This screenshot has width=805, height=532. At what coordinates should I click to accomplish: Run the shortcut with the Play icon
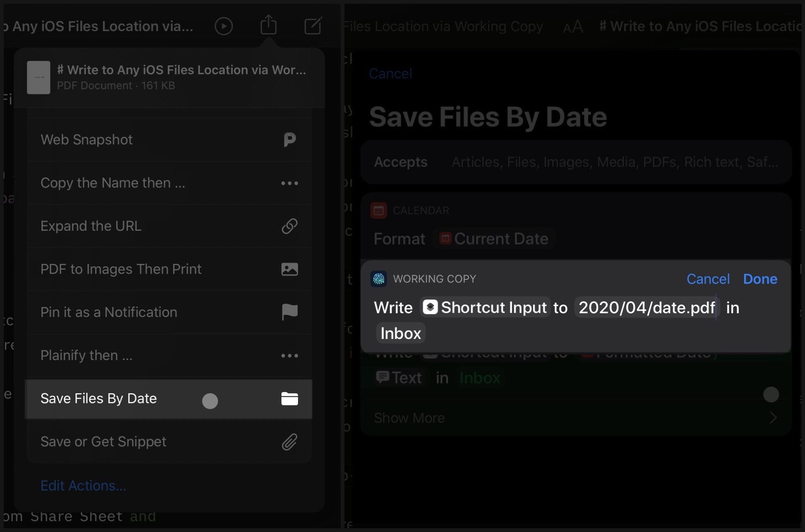[223, 26]
